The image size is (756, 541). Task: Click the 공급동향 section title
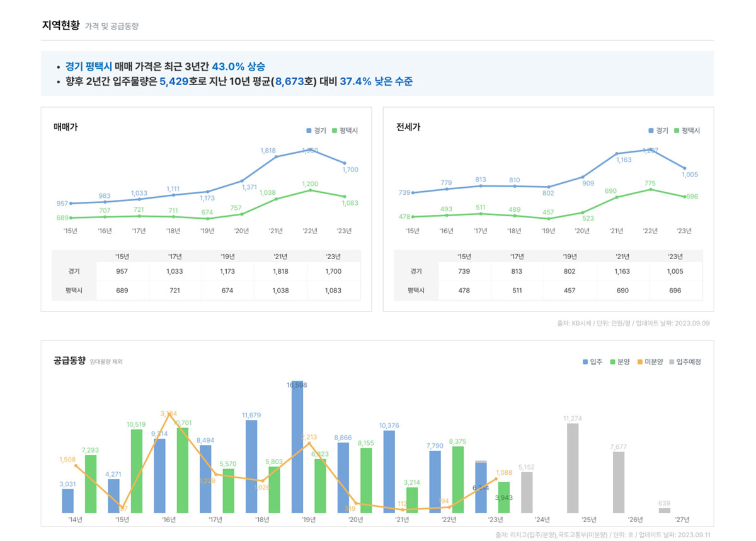[x=69, y=361]
